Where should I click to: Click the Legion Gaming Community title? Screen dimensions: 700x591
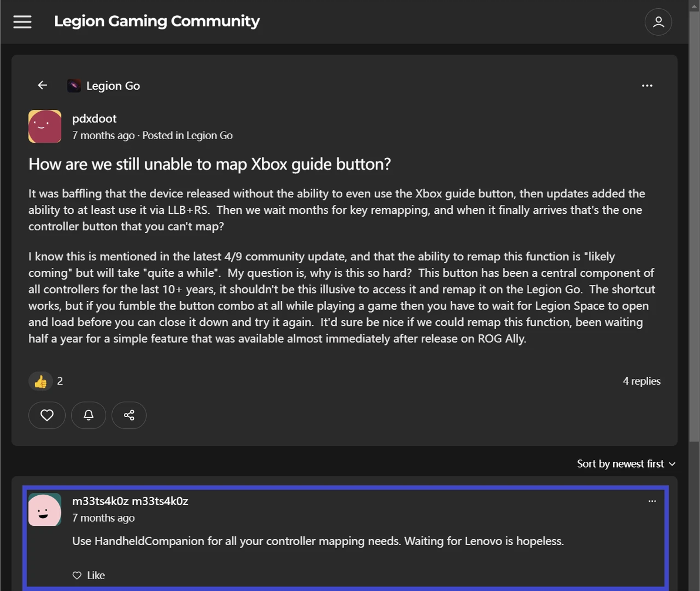[x=157, y=22]
